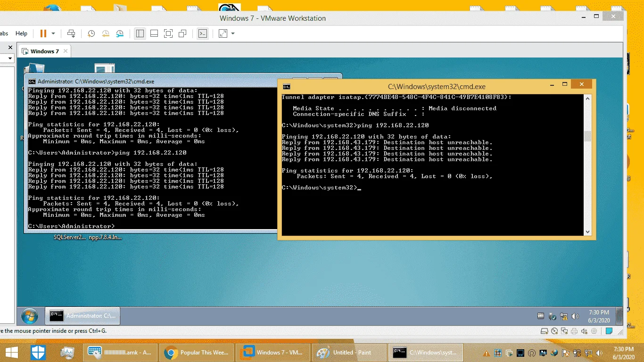
Task: Click 'Media disconnected' text in front cmd
Action: click(462, 108)
